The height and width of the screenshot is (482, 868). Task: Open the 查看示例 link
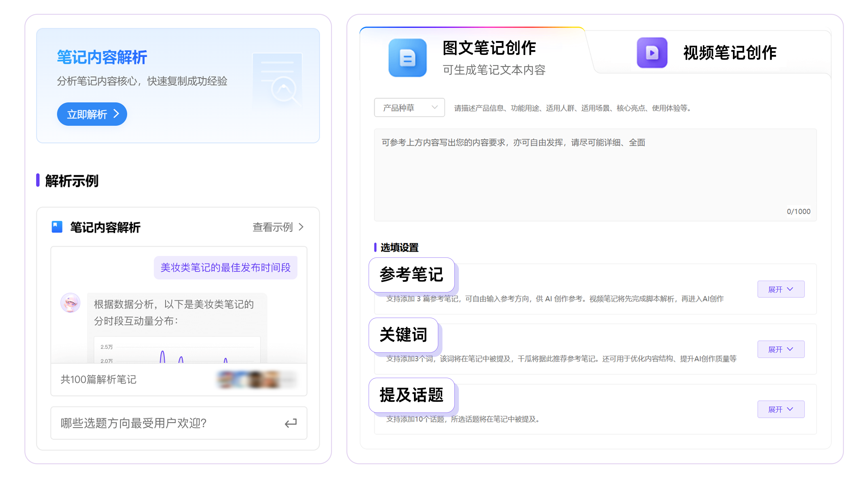pyautogui.click(x=273, y=227)
